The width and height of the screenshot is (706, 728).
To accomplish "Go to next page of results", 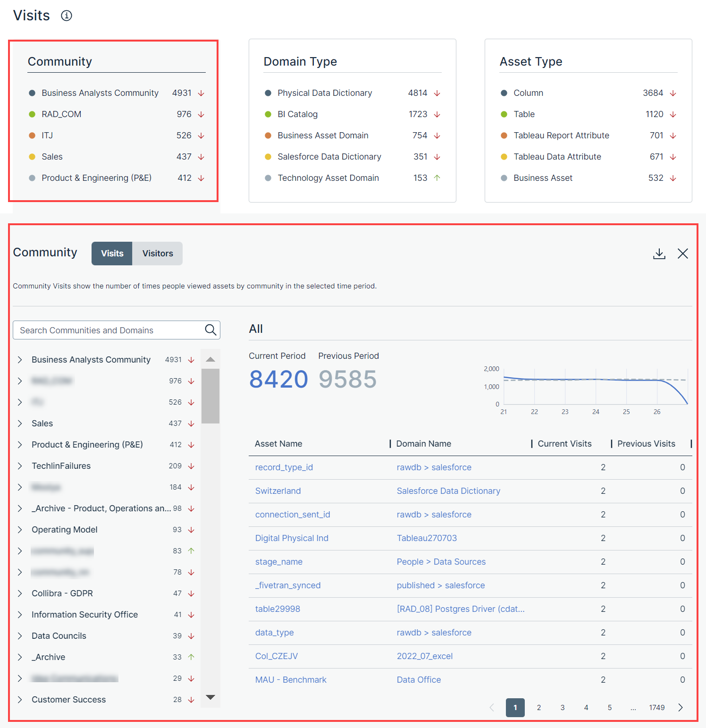I will 680,707.
